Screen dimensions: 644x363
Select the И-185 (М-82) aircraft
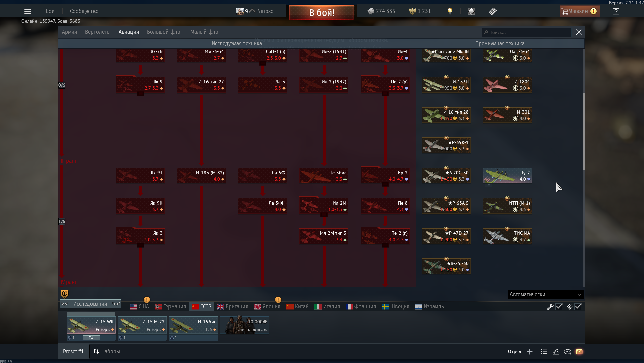point(201,176)
